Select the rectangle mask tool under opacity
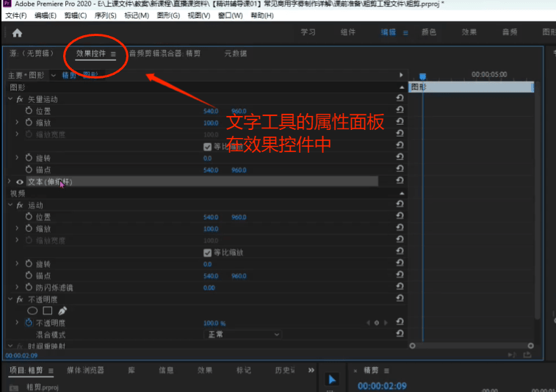The height and width of the screenshot is (392, 556). pos(47,311)
